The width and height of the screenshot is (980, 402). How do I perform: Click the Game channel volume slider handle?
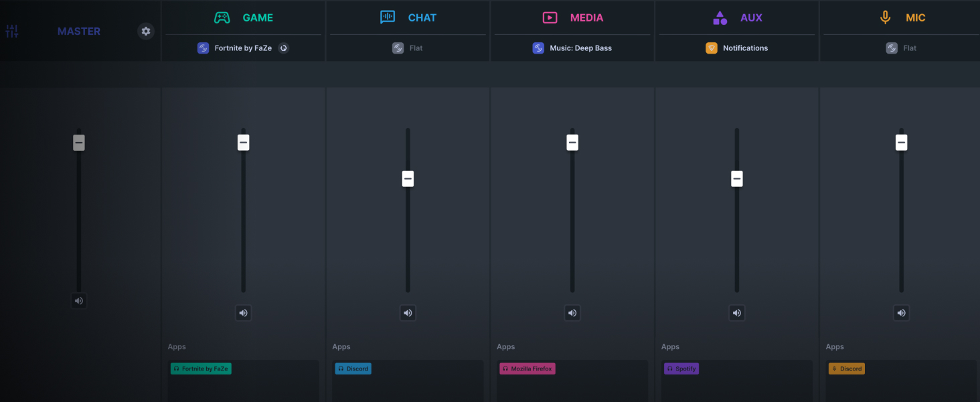point(243,142)
